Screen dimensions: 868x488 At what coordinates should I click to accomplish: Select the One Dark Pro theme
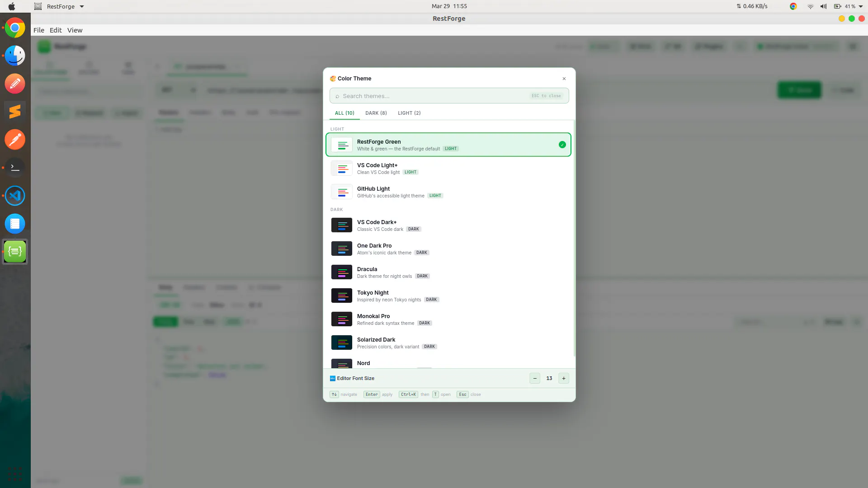[448, 249]
